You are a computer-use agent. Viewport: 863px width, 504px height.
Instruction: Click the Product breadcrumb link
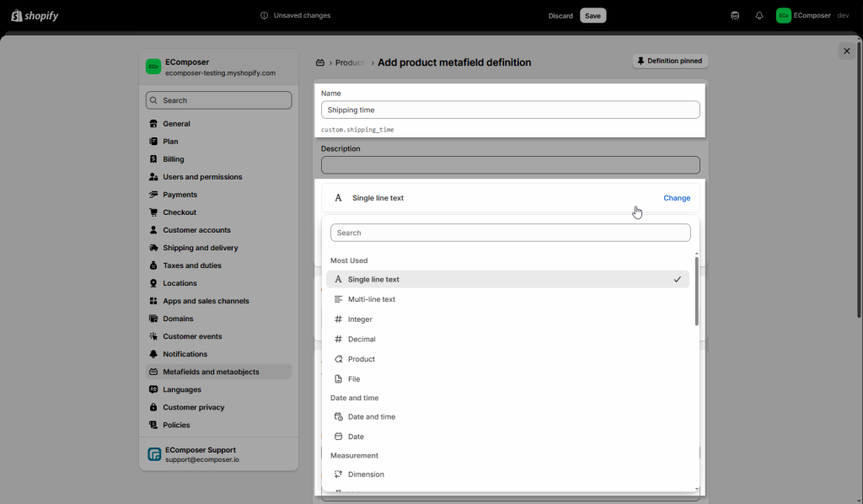350,62
